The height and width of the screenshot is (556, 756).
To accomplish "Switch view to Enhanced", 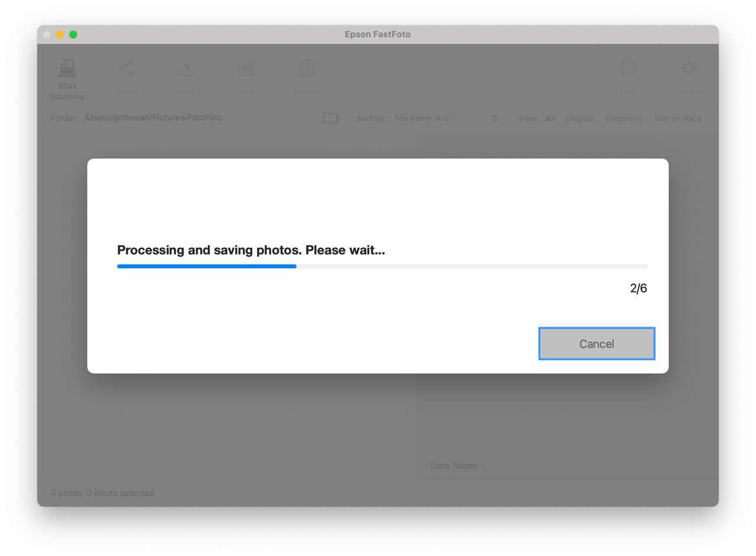I will 624,119.
